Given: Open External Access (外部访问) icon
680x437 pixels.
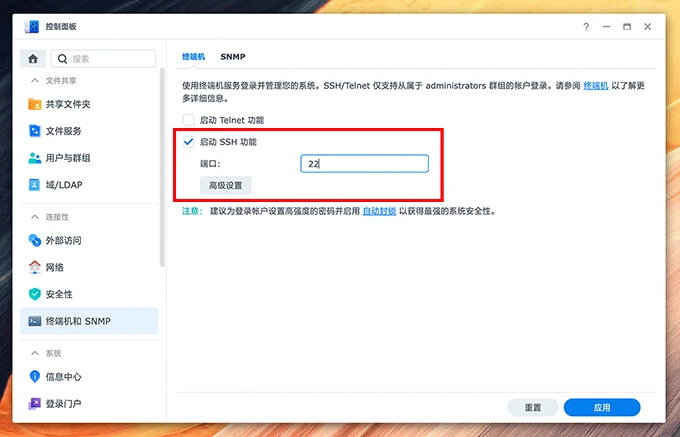Looking at the screenshot, I should pyautogui.click(x=35, y=240).
